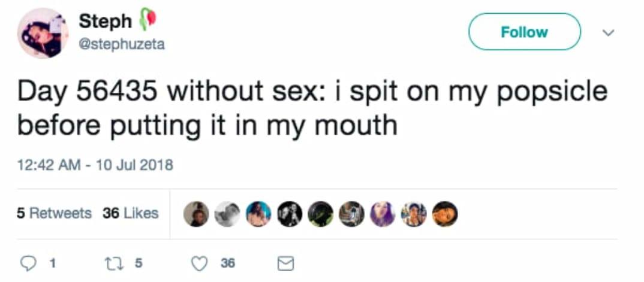Open the Steph display name link
The width and height of the screenshot is (644, 282).
point(106,21)
